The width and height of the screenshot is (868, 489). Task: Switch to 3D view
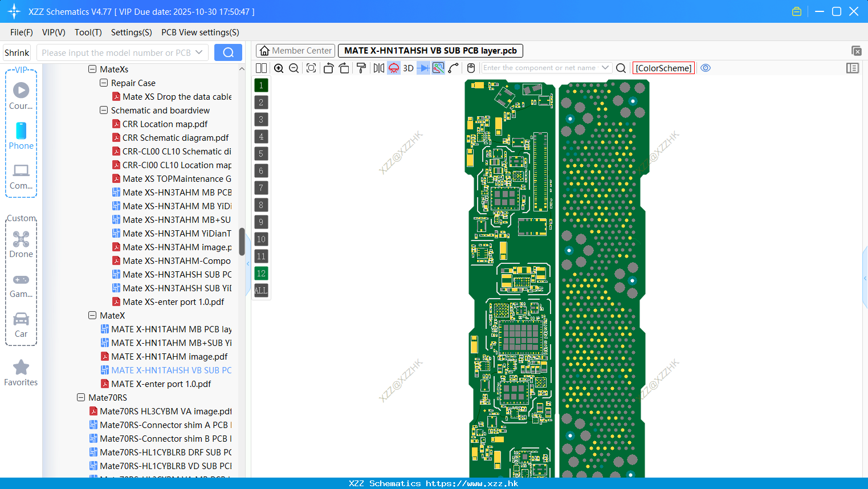pos(408,68)
